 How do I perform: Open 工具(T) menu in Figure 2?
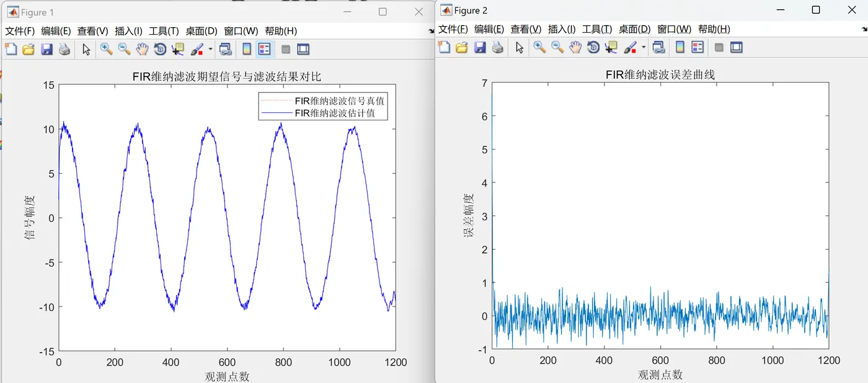coord(597,29)
